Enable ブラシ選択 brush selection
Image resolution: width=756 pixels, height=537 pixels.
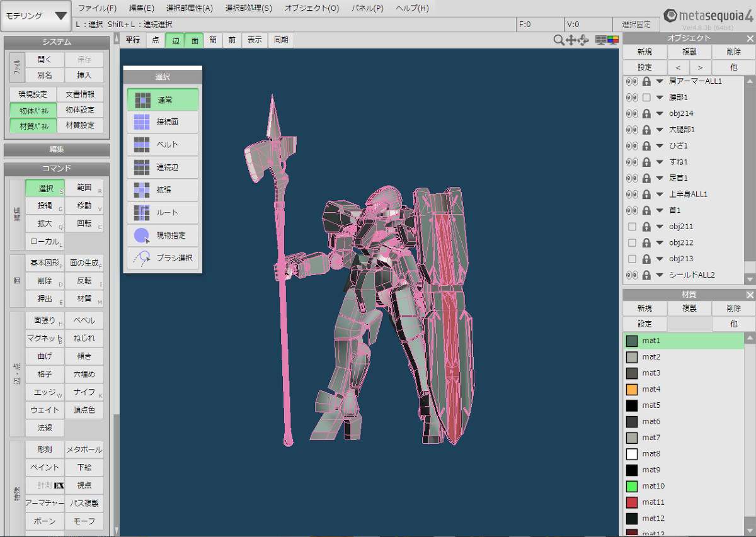[x=163, y=258]
